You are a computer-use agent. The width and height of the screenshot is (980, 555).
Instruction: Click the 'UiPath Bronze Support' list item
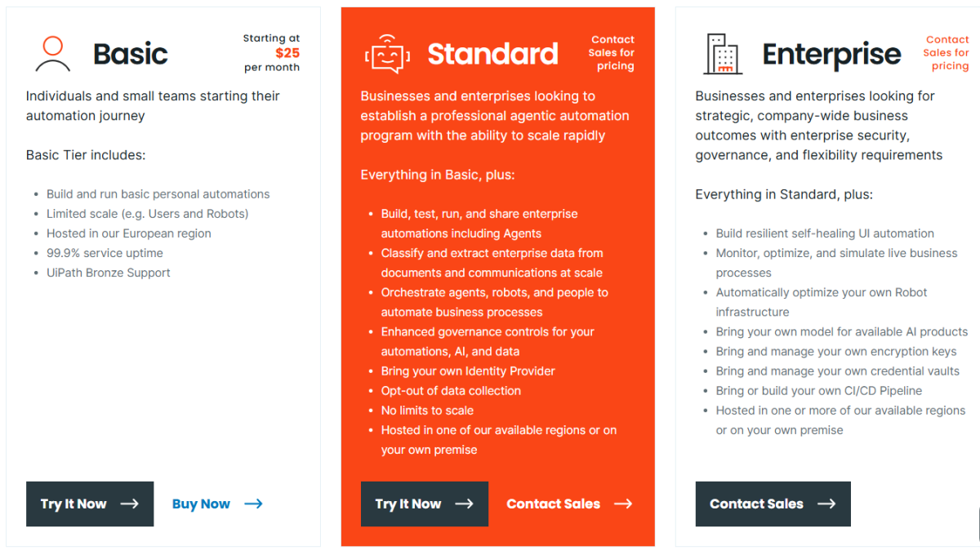pos(109,273)
